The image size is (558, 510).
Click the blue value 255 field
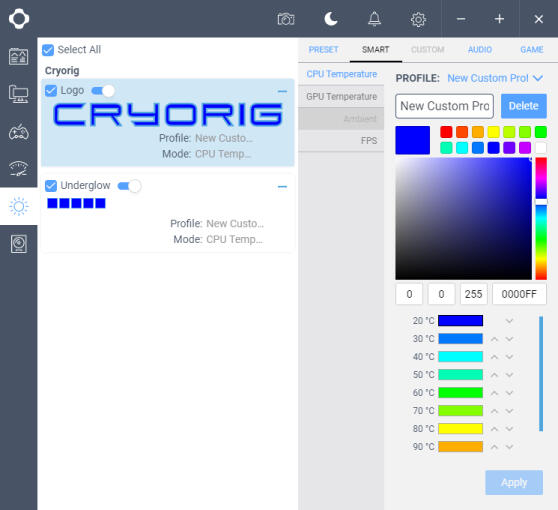click(x=473, y=294)
